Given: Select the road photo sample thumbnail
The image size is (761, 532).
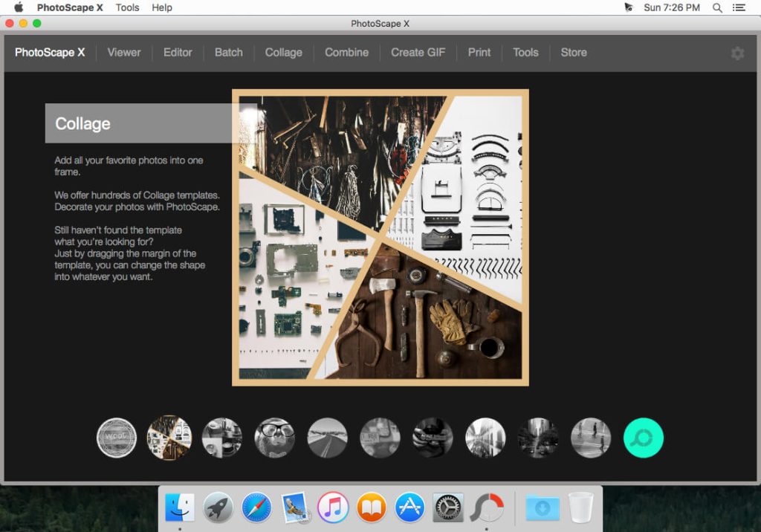Looking at the screenshot, I should click(327, 438).
